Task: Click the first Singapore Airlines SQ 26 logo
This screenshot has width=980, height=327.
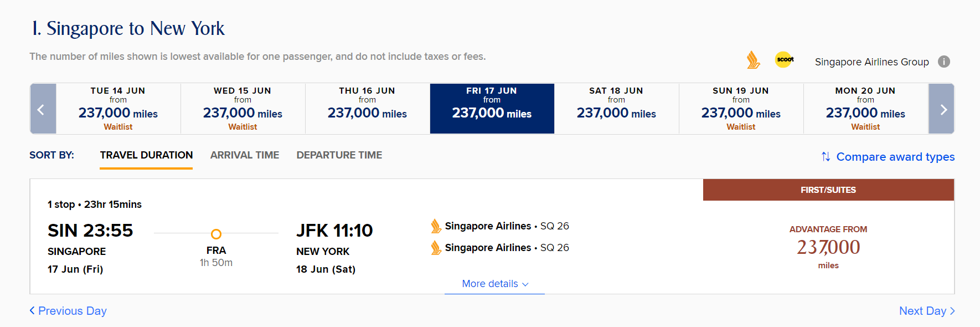Action: [x=436, y=226]
